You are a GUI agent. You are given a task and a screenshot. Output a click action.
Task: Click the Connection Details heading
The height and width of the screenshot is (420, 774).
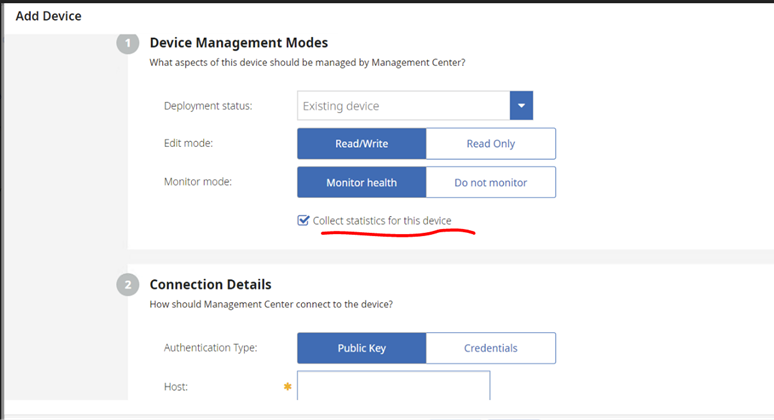pyautogui.click(x=210, y=285)
